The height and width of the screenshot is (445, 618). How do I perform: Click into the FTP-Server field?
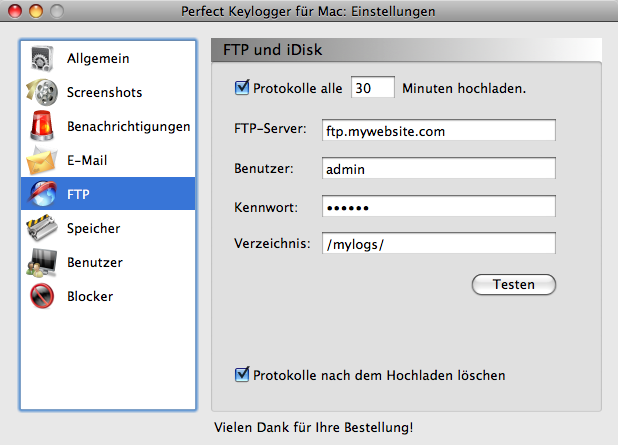[x=439, y=130]
